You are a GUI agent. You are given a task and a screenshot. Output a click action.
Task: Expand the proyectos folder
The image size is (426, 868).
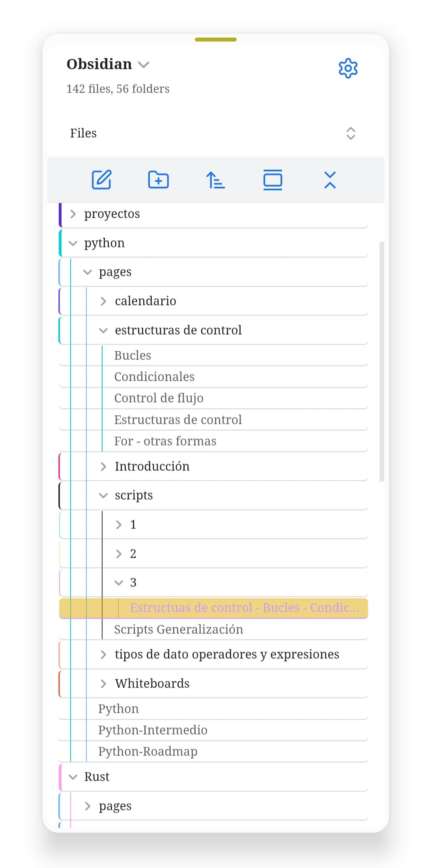click(73, 214)
